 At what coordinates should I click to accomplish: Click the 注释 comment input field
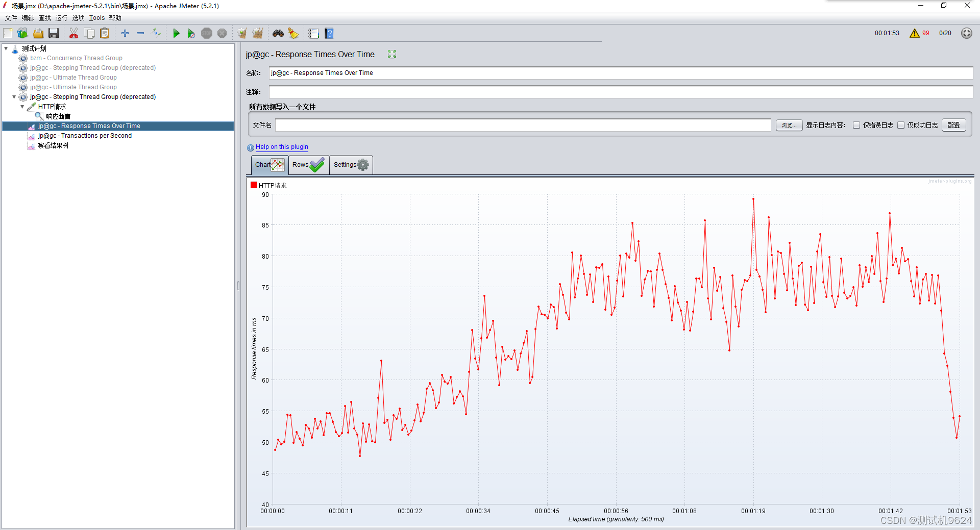click(x=621, y=92)
